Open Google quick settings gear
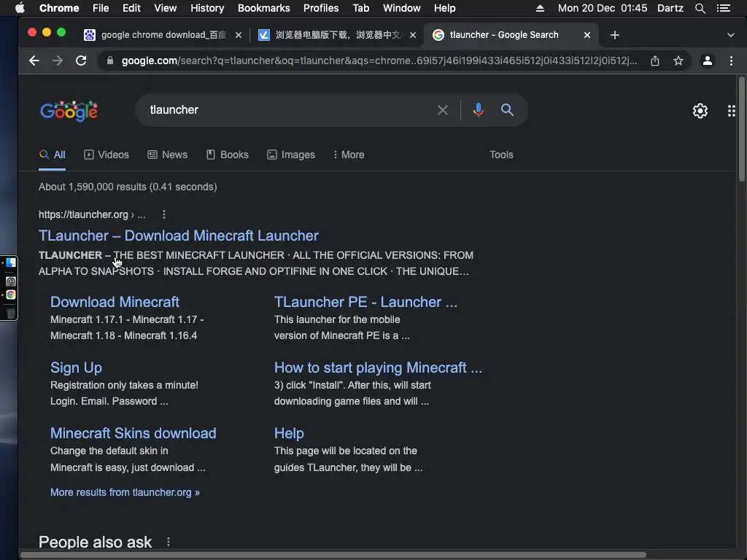Viewport: 747px width, 560px height. [x=700, y=111]
